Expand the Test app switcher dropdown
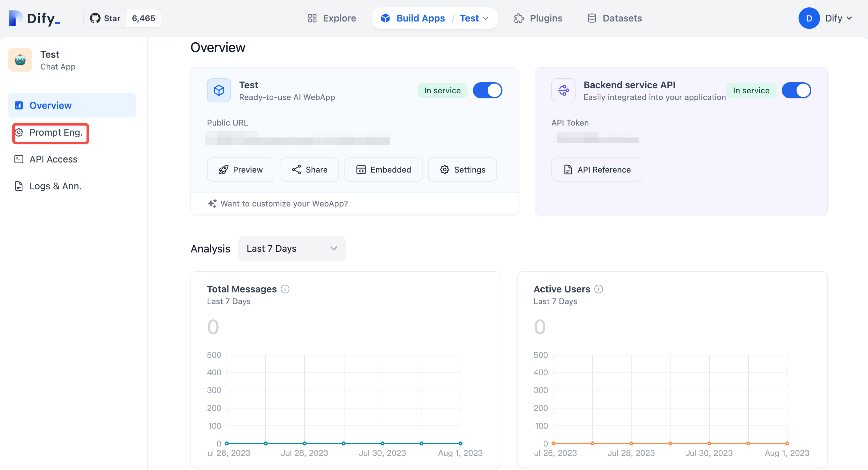This screenshot has height=470, width=868. tap(474, 18)
